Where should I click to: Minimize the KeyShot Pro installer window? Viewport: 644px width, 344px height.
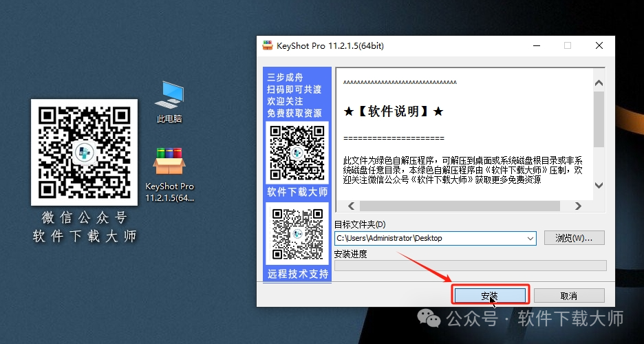point(537,45)
